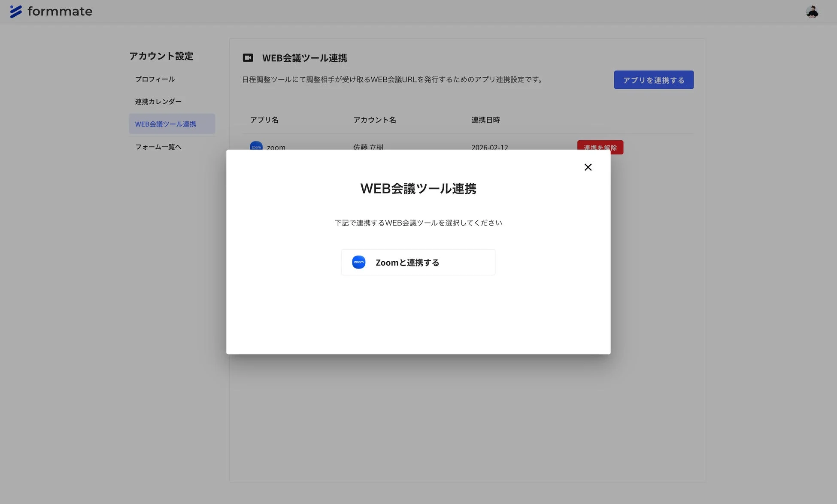
Task: Close the WEB会議ツール連携 modal
Action: (588, 167)
